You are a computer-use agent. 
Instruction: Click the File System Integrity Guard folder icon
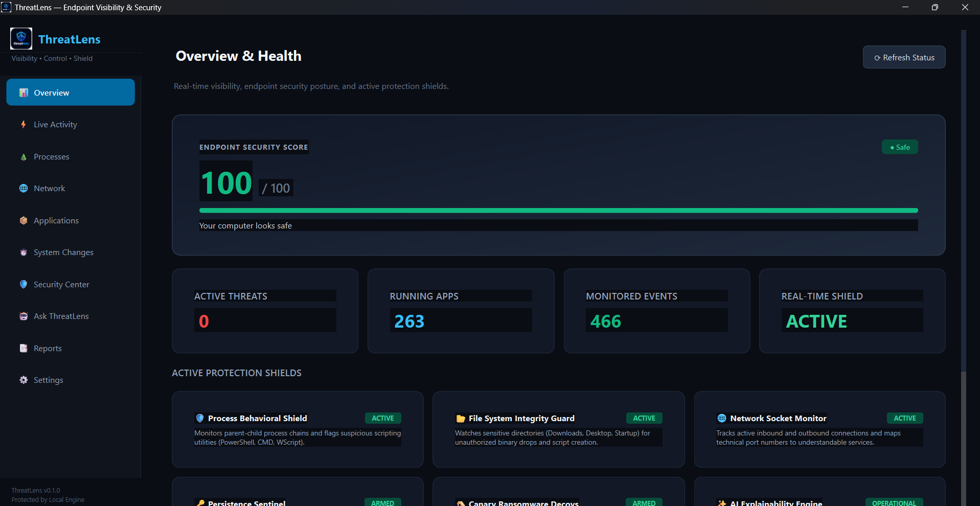pos(461,418)
